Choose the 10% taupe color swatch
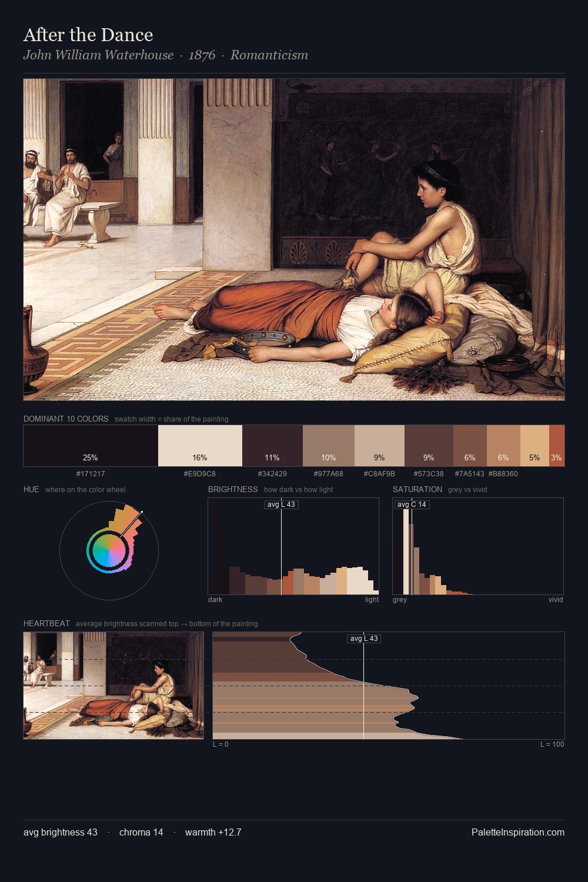 [329, 446]
